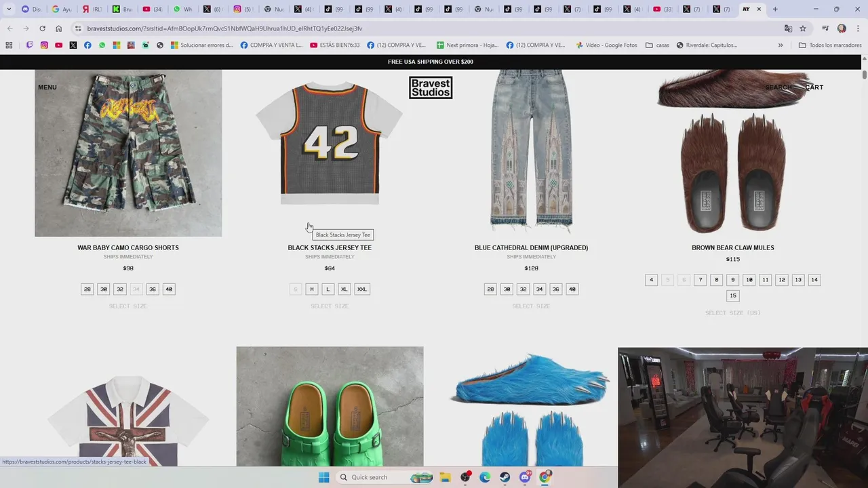Image resolution: width=868 pixels, height=488 pixels.
Task: Select size 28 for War Baby Camo Shorts
Action: (x=87, y=289)
